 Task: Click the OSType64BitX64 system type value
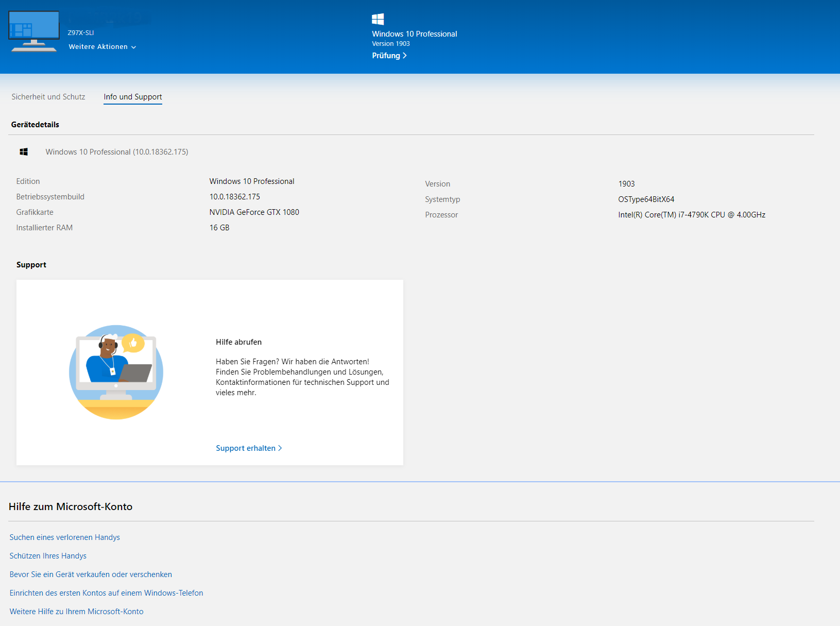pyautogui.click(x=646, y=199)
